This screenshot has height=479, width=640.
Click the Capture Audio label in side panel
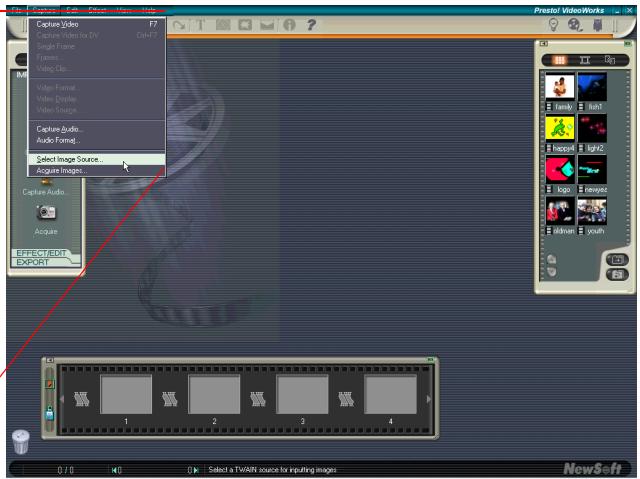click(44, 192)
